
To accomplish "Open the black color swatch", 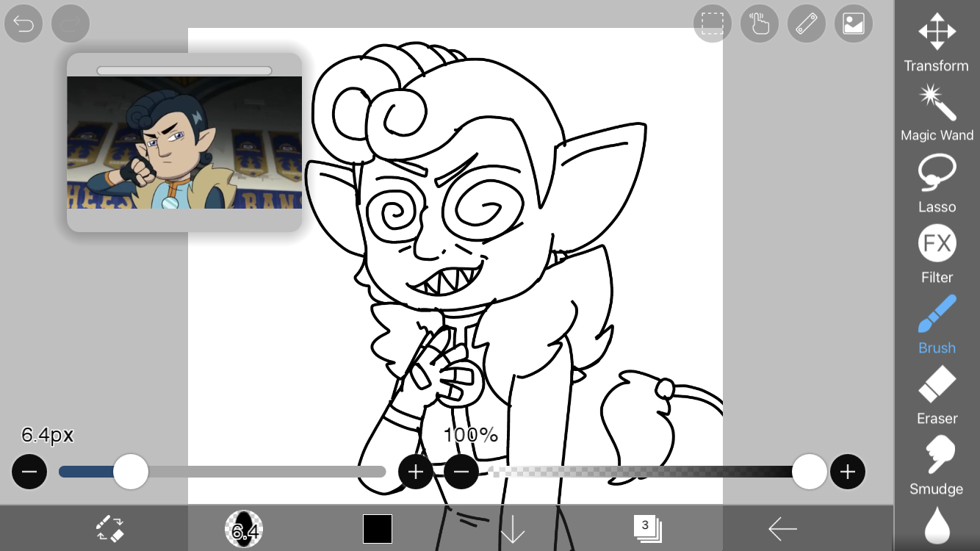I will coord(378,528).
